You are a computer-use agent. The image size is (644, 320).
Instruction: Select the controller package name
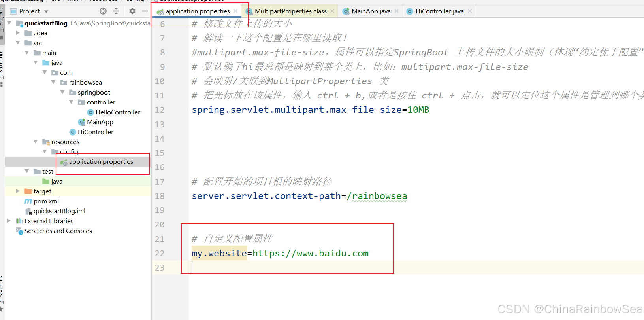(101, 102)
